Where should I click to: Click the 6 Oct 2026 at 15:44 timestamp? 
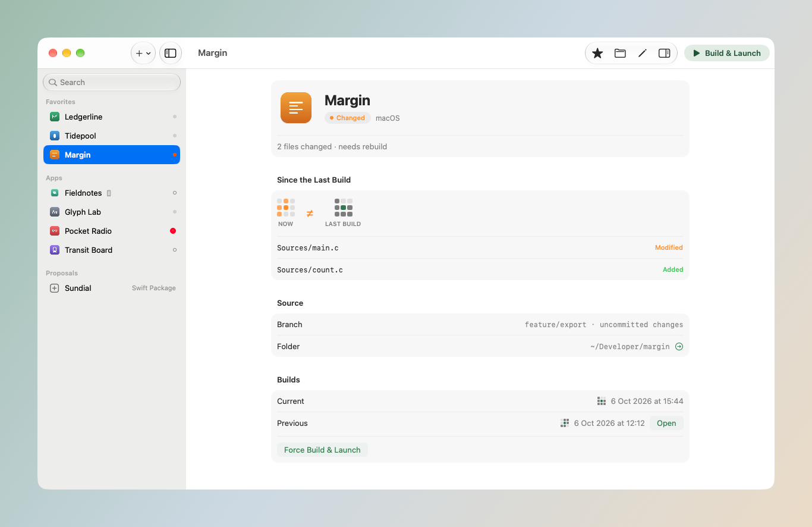647,401
